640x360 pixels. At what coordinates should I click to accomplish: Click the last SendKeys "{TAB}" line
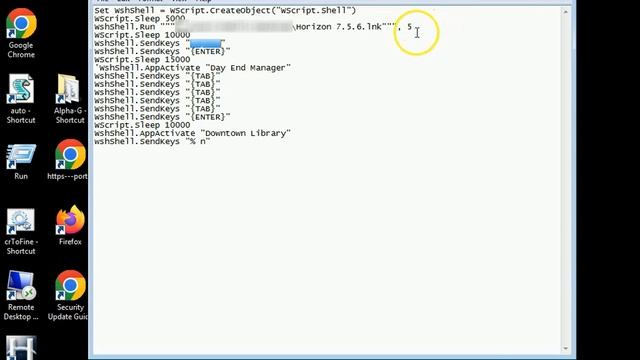[157, 109]
